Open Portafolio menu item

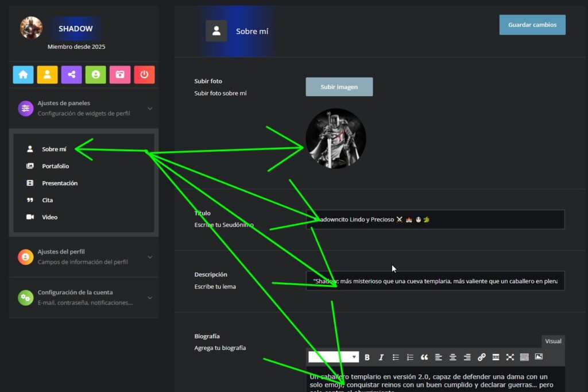click(55, 166)
